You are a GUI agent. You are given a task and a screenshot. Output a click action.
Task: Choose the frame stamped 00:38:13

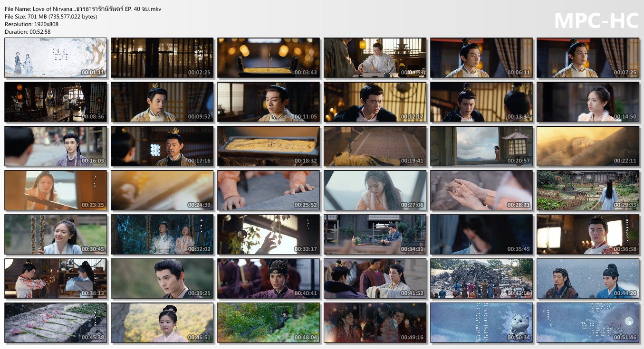(56, 278)
